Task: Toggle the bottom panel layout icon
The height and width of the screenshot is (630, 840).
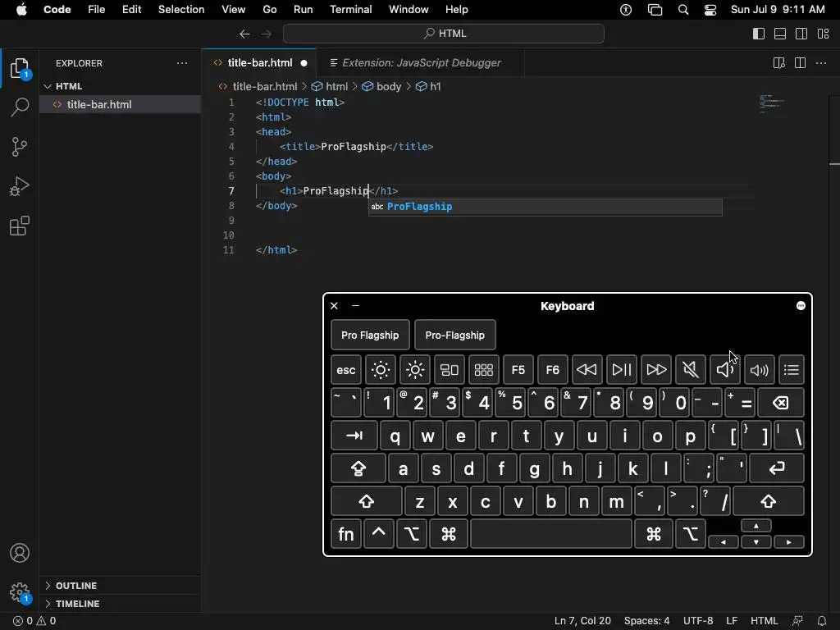Action: 780,34
